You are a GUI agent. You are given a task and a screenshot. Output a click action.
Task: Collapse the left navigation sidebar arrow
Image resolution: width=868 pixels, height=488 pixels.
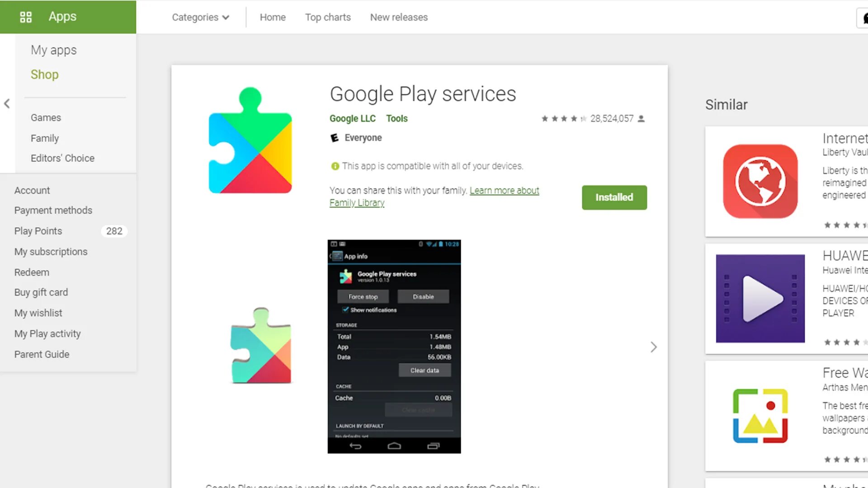[x=7, y=103]
